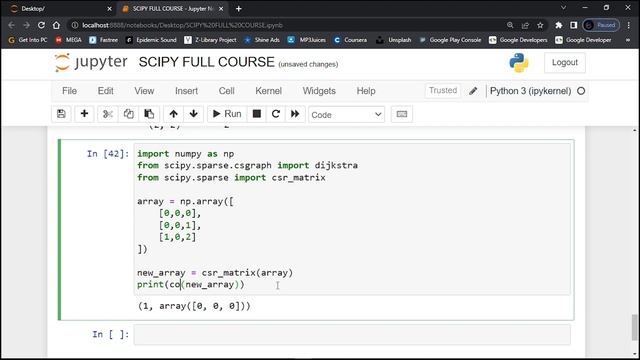Open the Help menu
The height and width of the screenshot is (360, 640).
click(x=366, y=91)
